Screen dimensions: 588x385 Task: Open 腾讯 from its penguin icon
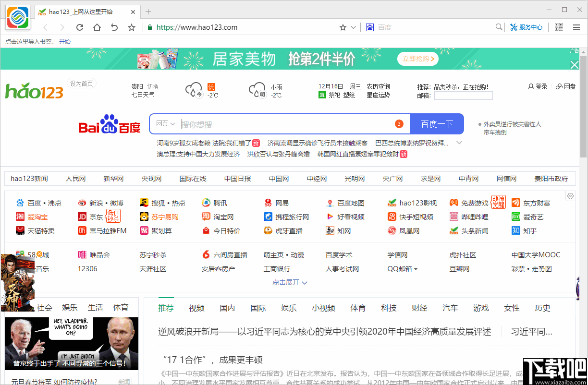tap(206, 203)
